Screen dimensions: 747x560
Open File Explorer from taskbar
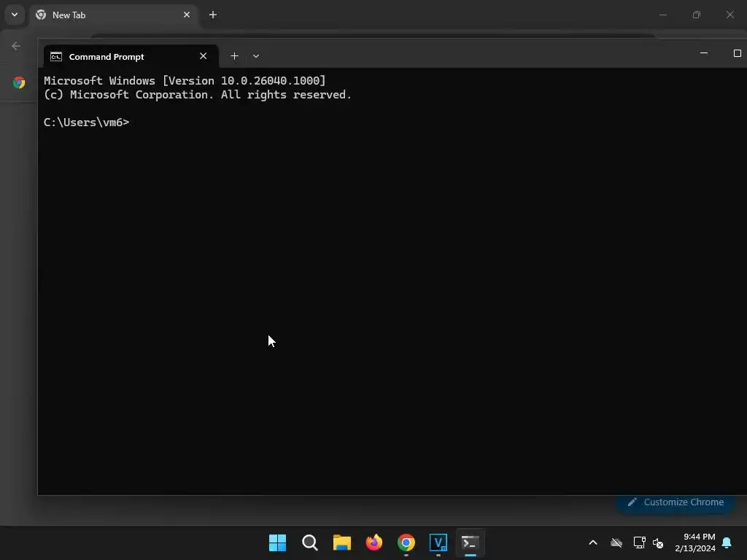342,542
